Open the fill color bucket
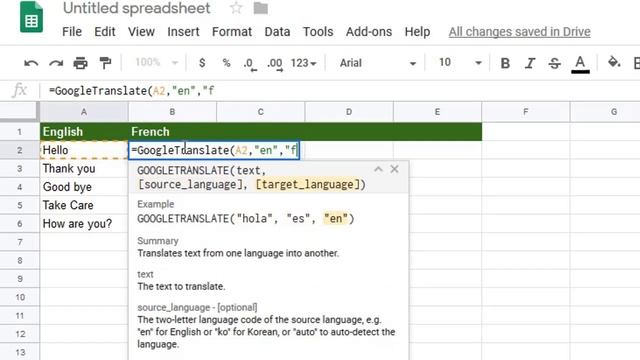 coord(614,62)
